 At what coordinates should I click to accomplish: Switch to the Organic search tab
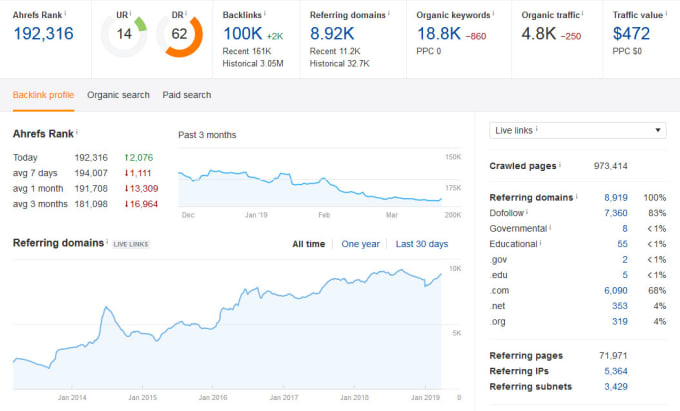click(x=118, y=95)
